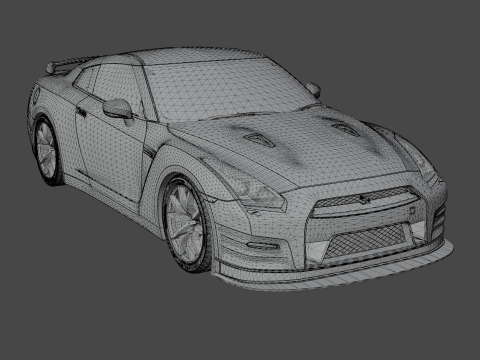Select the car's rear wheel
480x360 pixels.
[x=47, y=150]
